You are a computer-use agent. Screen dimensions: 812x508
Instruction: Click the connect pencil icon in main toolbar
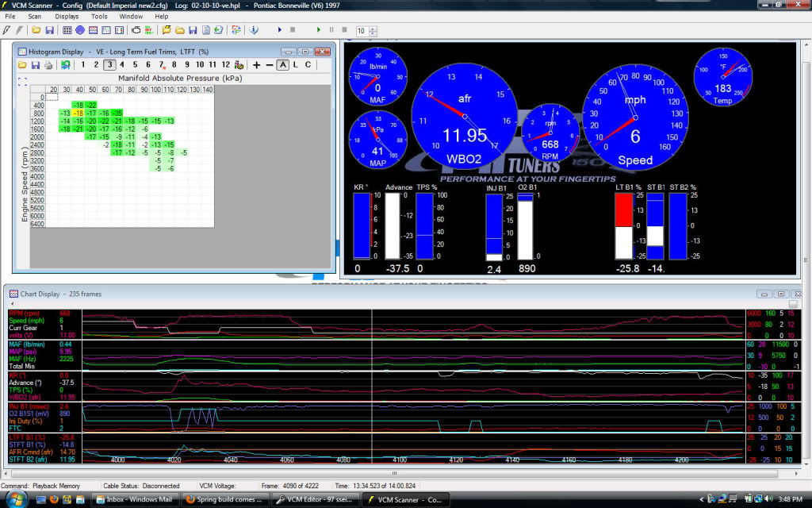point(6,30)
